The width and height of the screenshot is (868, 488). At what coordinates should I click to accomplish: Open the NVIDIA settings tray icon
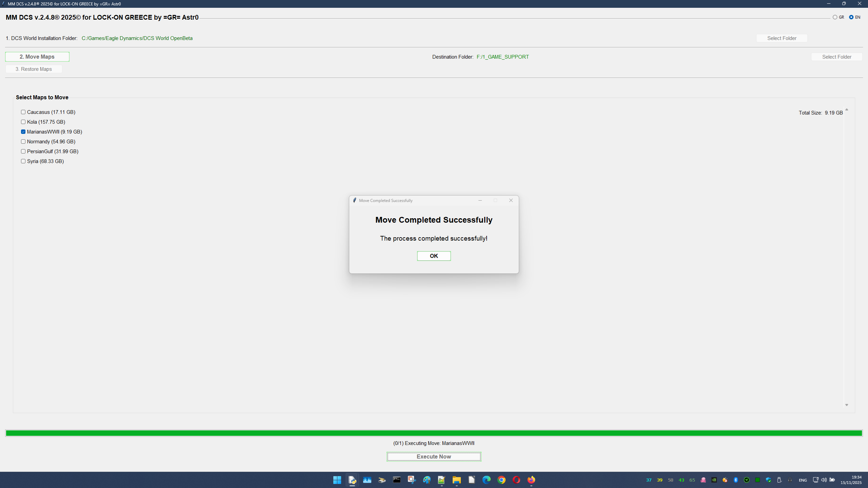(x=714, y=480)
